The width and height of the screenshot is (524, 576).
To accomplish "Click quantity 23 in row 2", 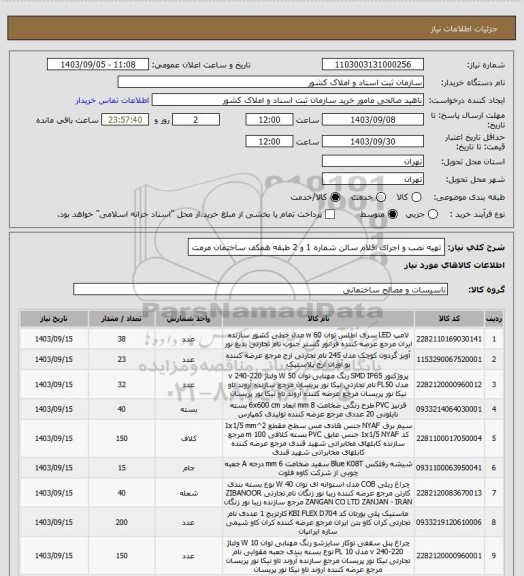I will (x=122, y=360).
